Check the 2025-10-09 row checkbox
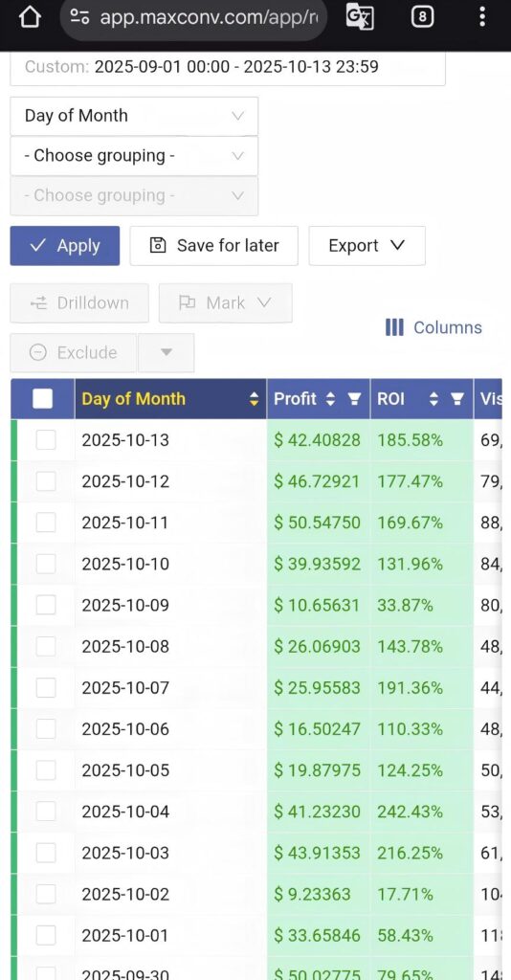 click(x=46, y=605)
